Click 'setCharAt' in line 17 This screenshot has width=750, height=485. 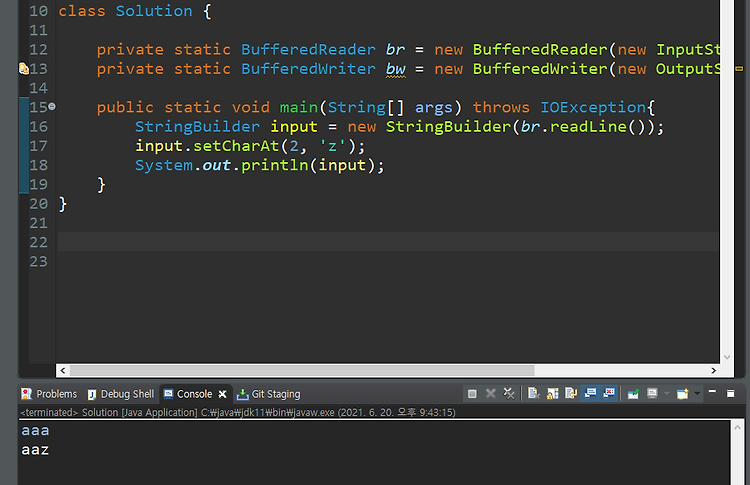(x=236, y=146)
